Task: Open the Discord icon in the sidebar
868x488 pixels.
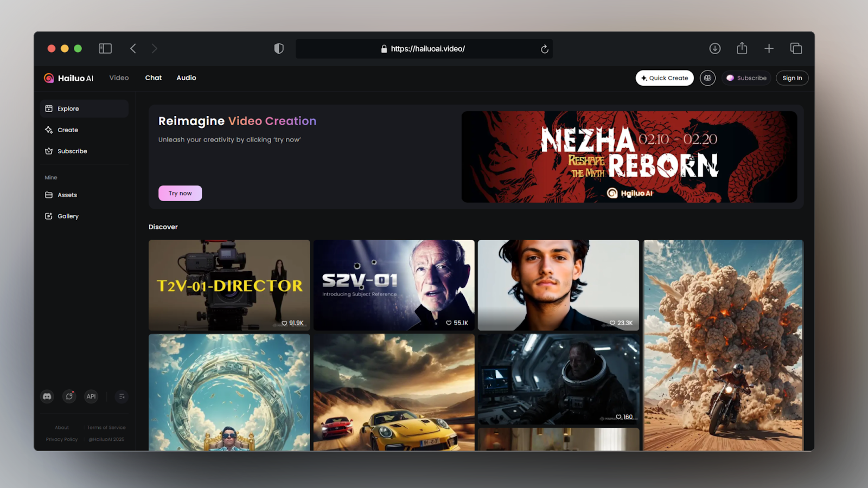Action: tap(47, 396)
